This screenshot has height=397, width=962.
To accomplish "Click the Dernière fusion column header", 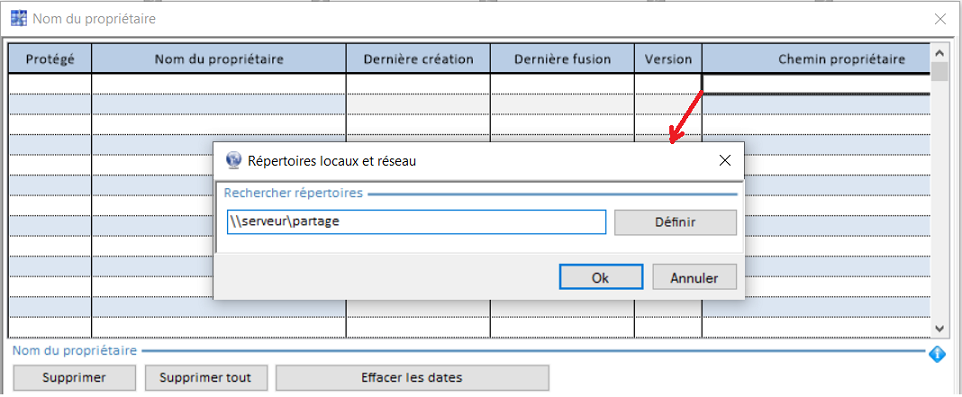I will point(563,59).
